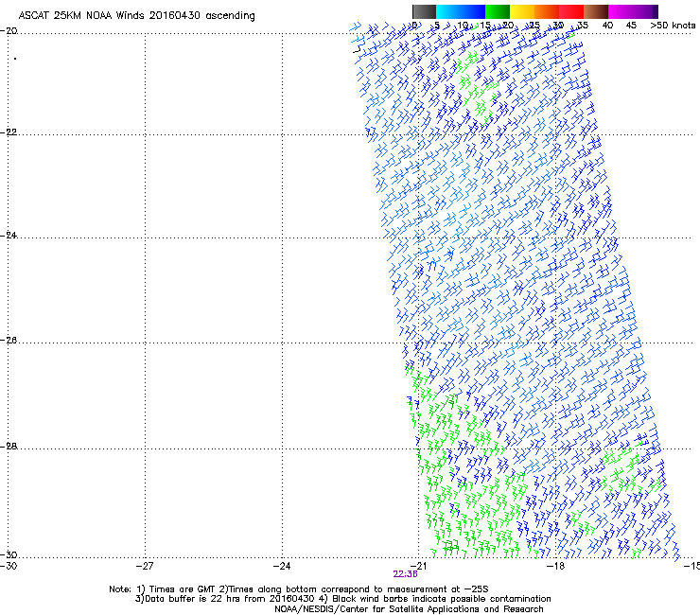Viewport: 700px width, 615px height.
Task: Click the orange 25-30 knots color band
Action: tap(547, 11)
